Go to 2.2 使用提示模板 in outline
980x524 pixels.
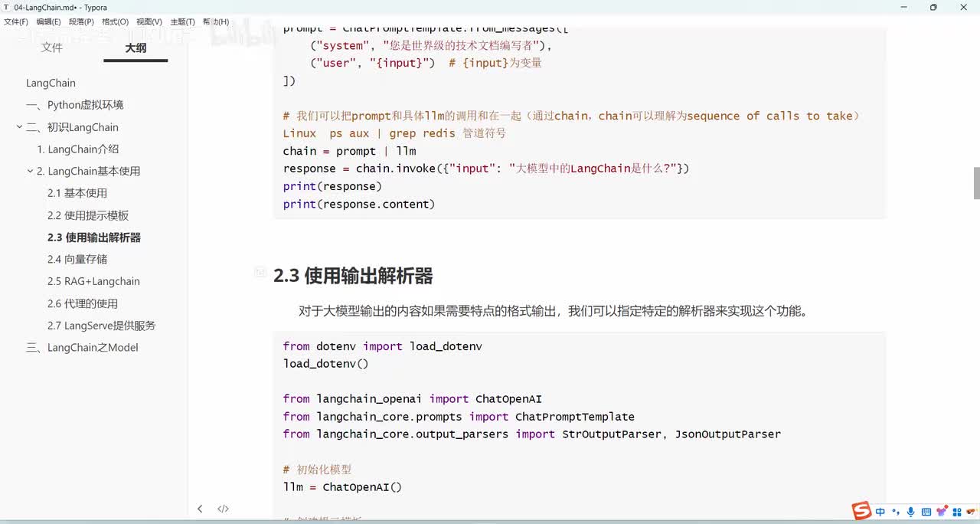click(88, 215)
